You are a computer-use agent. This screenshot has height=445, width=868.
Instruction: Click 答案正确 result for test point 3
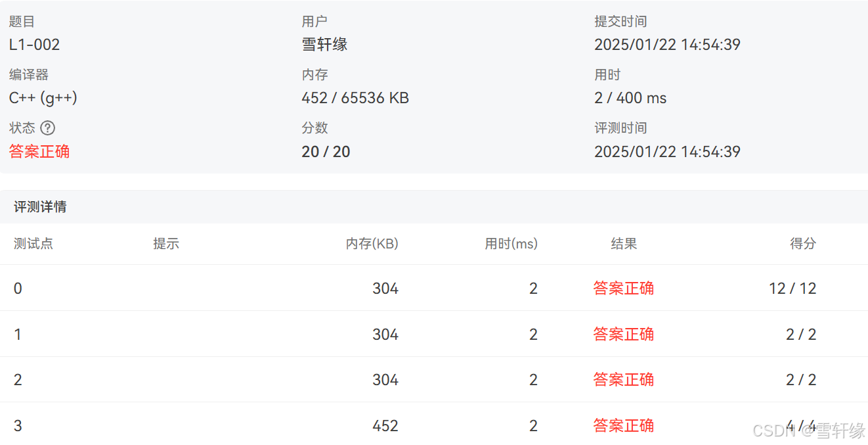click(x=623, y=425)
